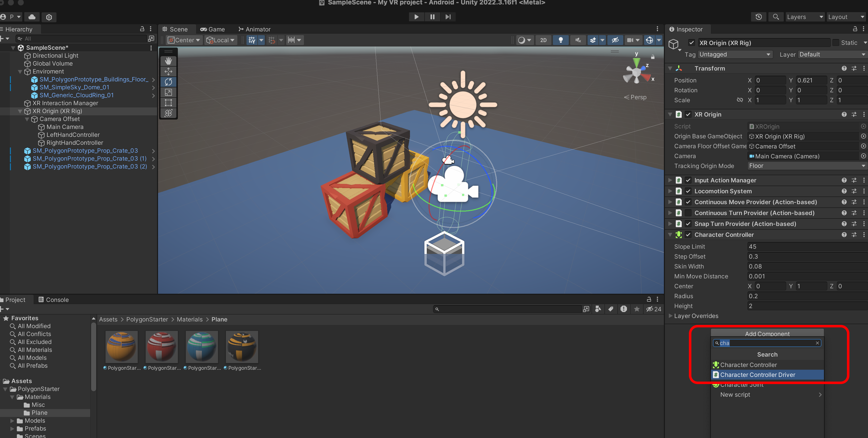Toggle scene lighting lightbulb icon
Viewport: 868px width, 438px height.
560,40
